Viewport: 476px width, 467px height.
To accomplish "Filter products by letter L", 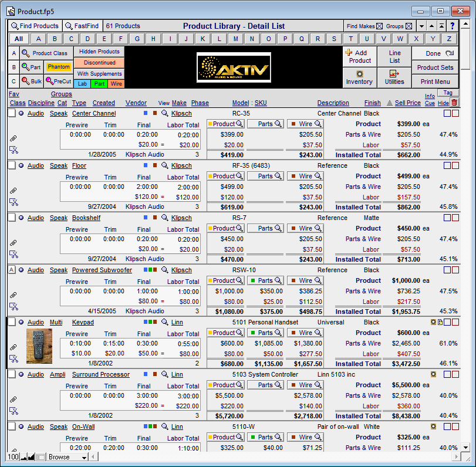I will coord(219,39).
